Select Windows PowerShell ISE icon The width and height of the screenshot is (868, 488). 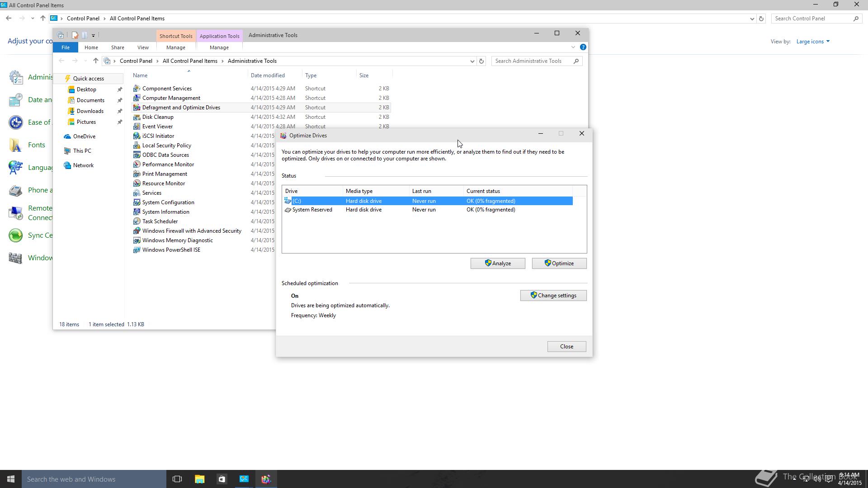(x=137, y=250)
